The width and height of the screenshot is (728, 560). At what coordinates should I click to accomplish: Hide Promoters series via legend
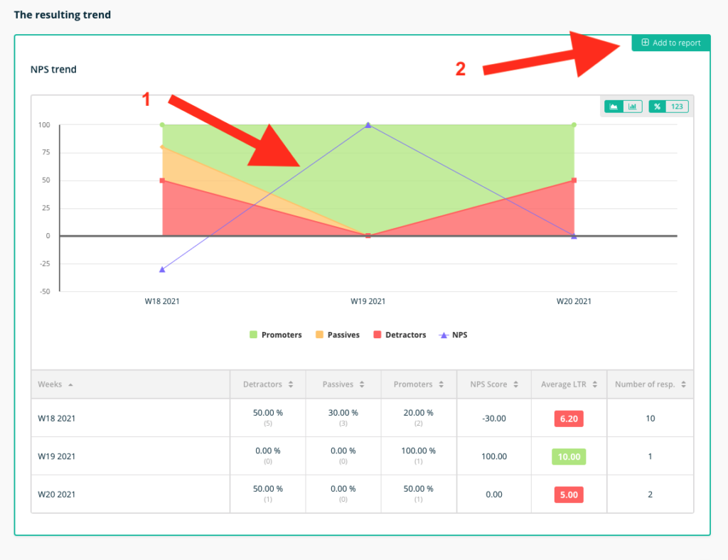[275, 335]
